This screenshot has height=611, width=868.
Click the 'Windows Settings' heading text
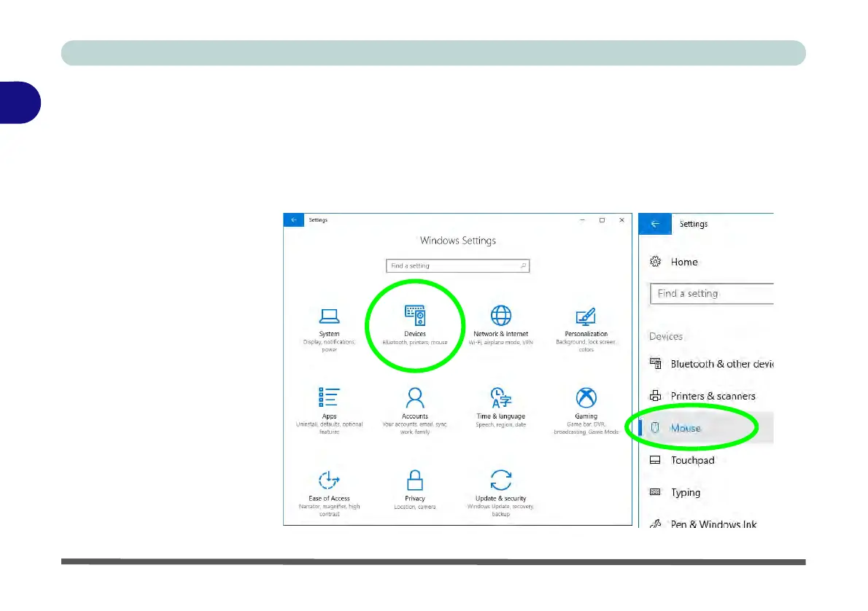458,241
